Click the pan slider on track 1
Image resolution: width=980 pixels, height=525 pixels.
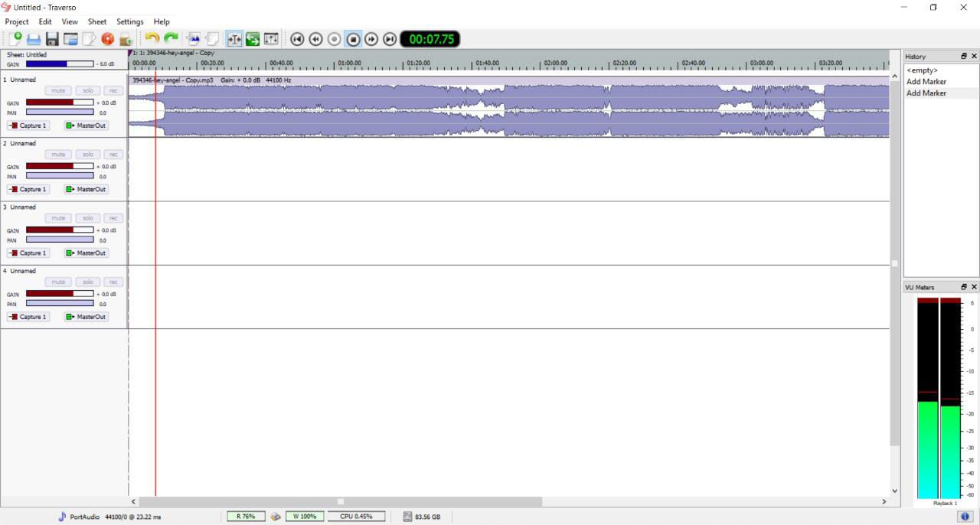click(60, 112)
